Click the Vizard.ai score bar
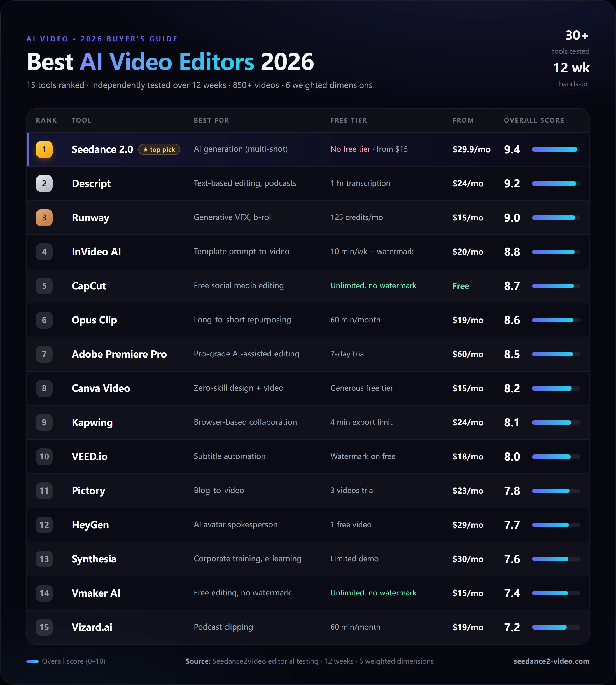 (x=556, y=628)
